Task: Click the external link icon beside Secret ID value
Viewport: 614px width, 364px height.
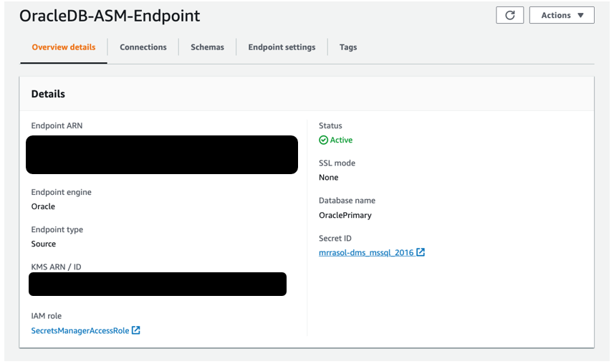Action: (x=421, y=252)
